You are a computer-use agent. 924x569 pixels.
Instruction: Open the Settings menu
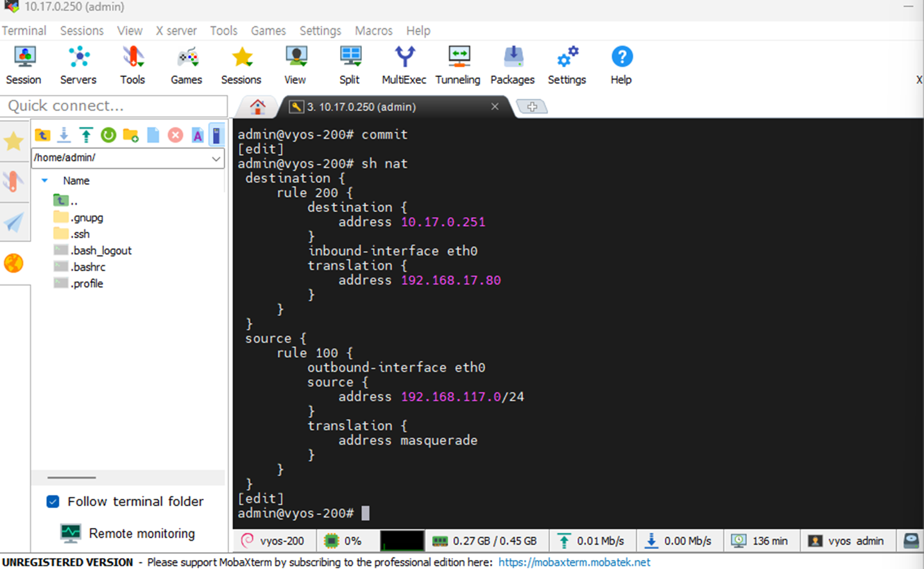(x=320, y=31)
